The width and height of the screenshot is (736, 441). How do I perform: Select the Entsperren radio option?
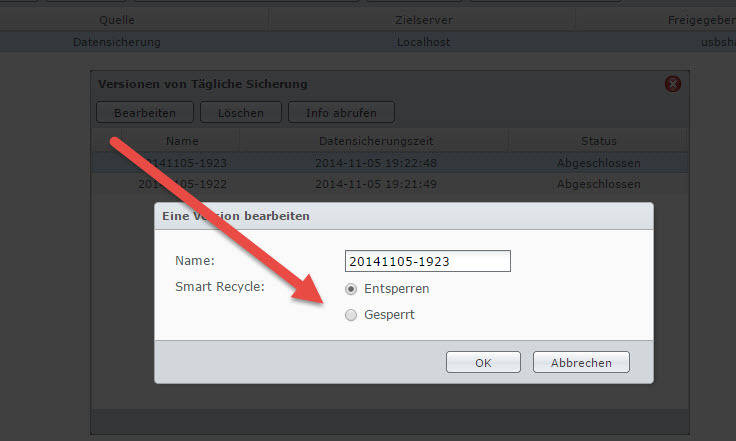point(351,289)
